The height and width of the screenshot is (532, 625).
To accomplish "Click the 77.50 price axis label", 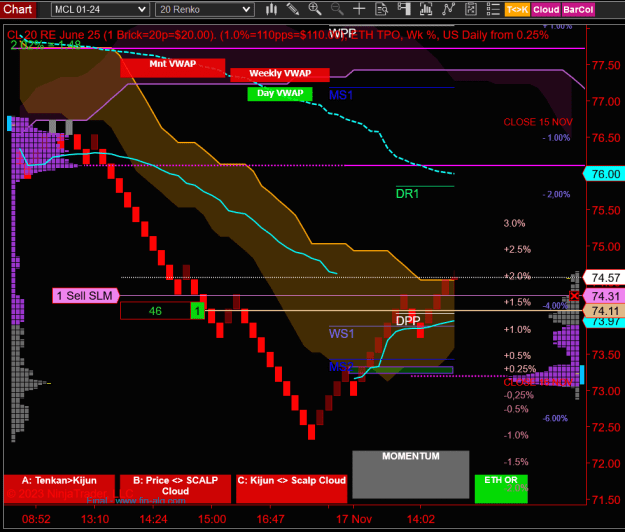I will click(606, 65).
